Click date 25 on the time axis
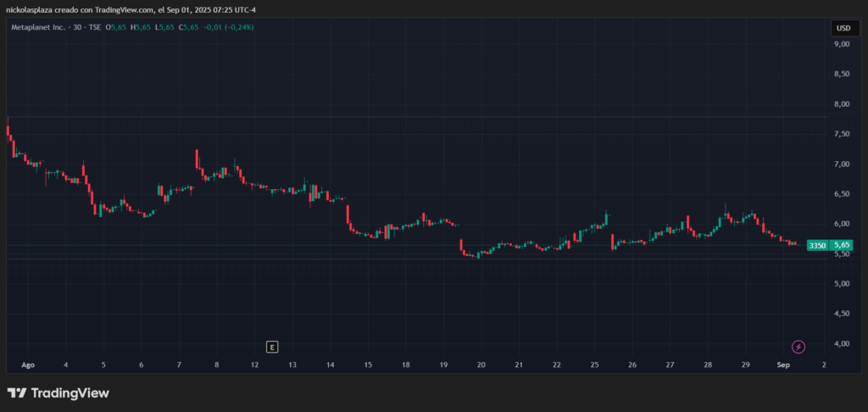This screenshot has width=868, height=412. click(595, 365)
